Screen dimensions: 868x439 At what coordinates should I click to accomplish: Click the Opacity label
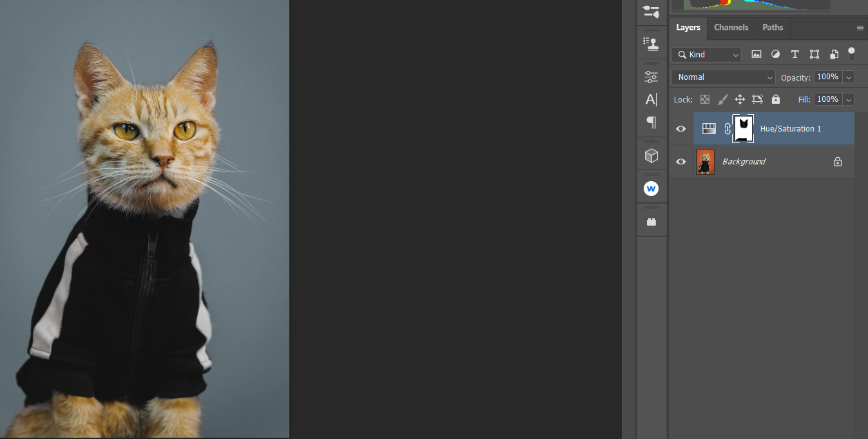pos(795,77)
